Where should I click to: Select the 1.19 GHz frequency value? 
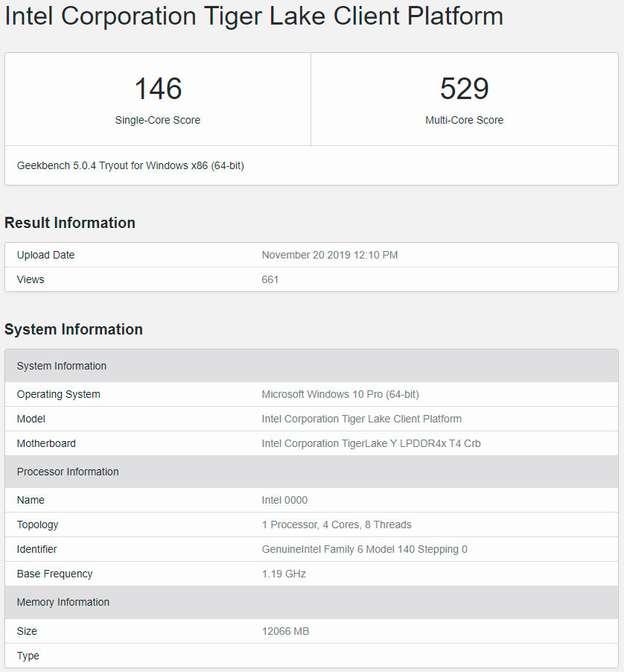coord(284,574)
